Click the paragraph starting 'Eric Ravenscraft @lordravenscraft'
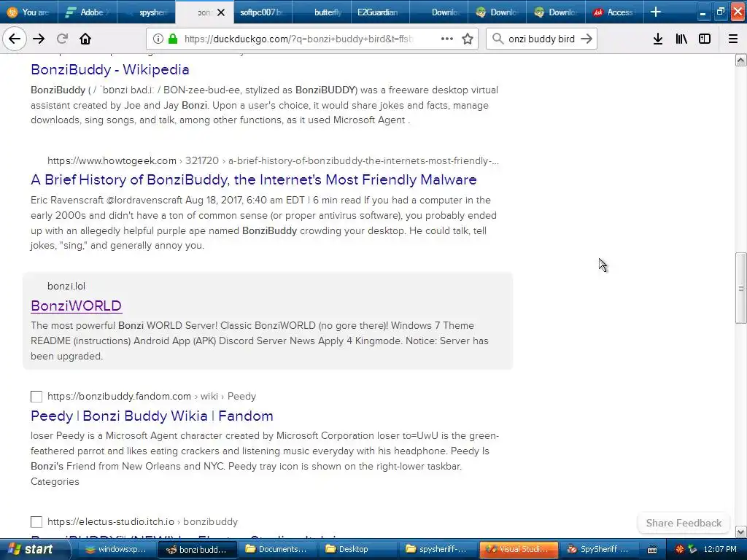The image size is (747, 560). [263, 223]
